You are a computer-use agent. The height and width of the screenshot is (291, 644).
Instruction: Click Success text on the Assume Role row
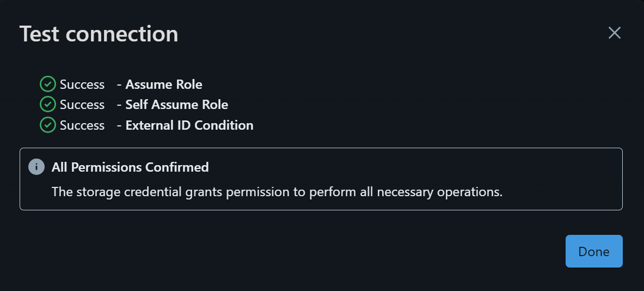[82, 84]
